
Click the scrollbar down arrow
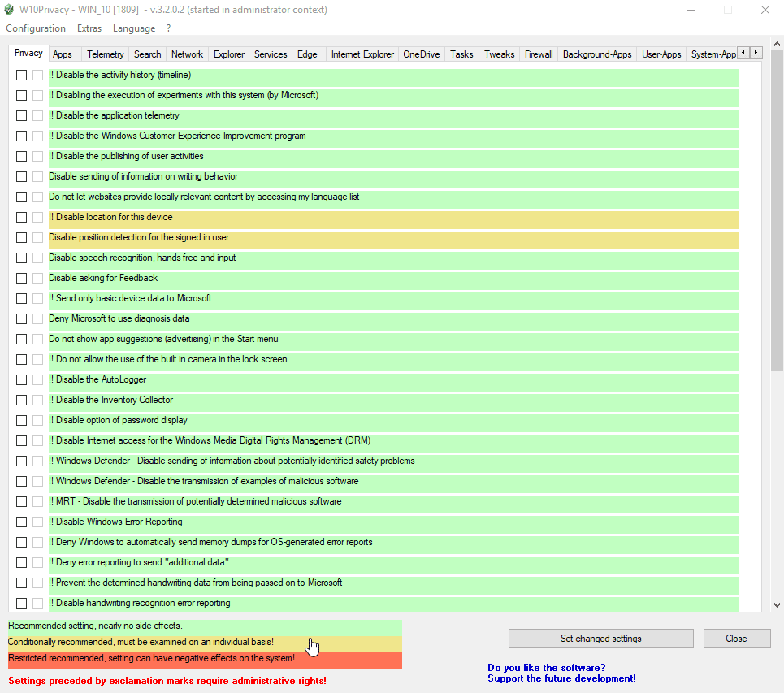pos(777,605)
